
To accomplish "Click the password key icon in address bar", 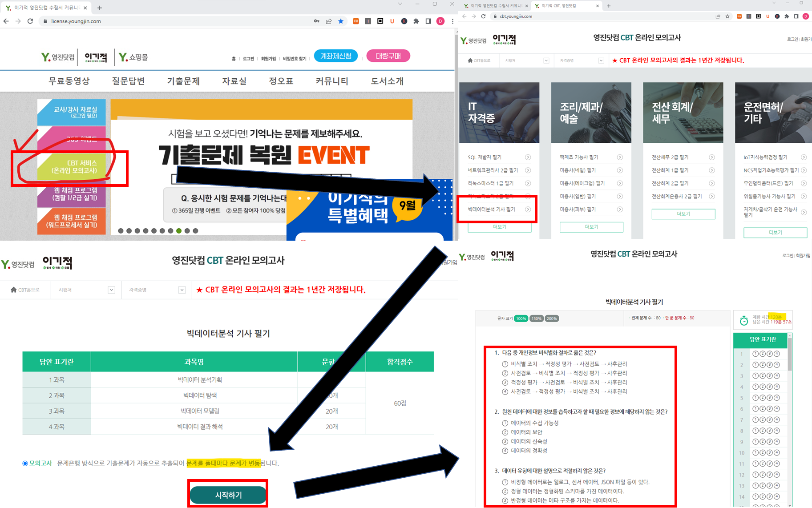I will pyautogui.click(x=317, y=21).
